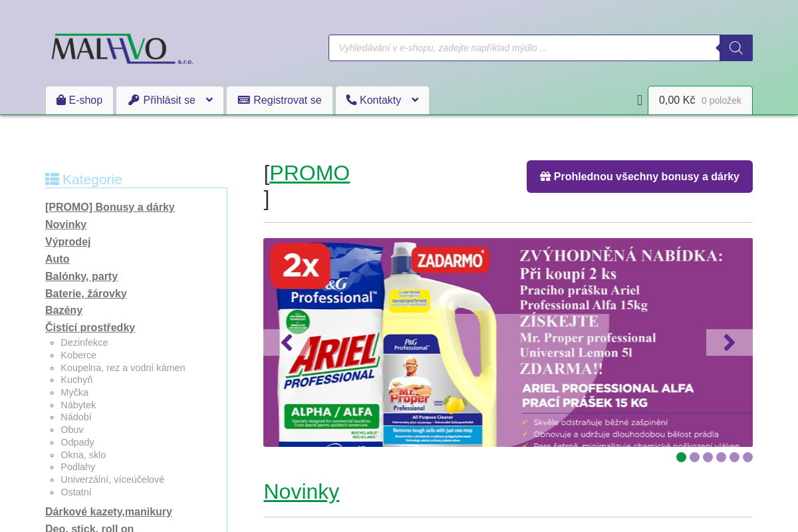Select Dezinfekce subcategory
The height and width of the screenshot is (532, 798).
(84, 342)
